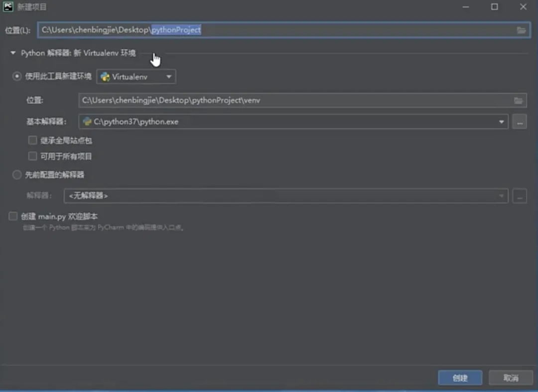
Task: Click the PyCharm logo icon in the title bar
Action: click(x=8, y=6)
